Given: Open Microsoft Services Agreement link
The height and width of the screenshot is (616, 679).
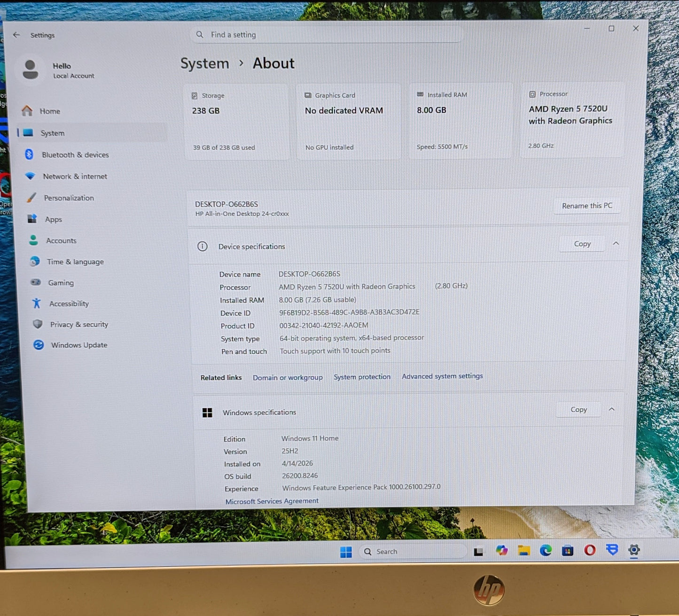Looking at the screenshot, I should pyautogui.click(x=272, y=501).
